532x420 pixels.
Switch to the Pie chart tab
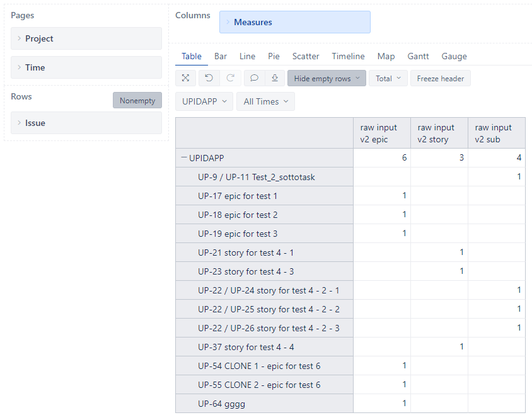(274, 56)
